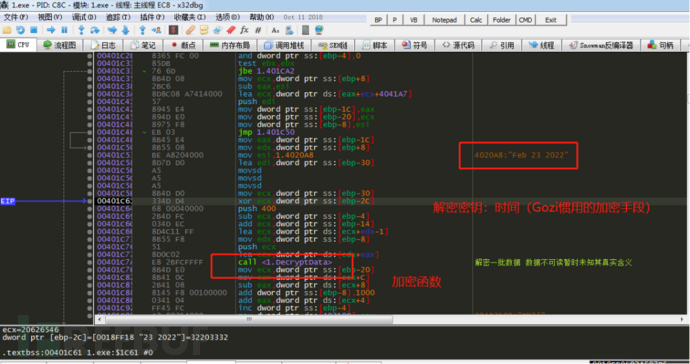The image size is (690, 364).
Task: Click the disassembly horizontal scrollbar thumb
Action: 249,319
